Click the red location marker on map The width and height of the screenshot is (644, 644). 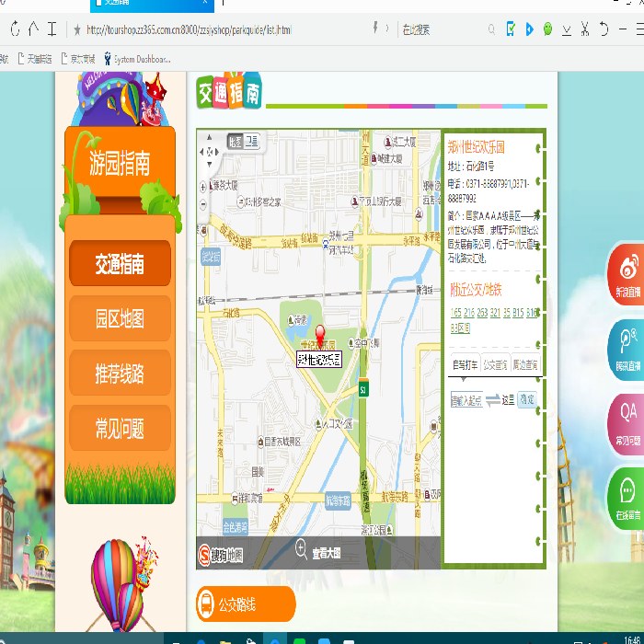320,335
